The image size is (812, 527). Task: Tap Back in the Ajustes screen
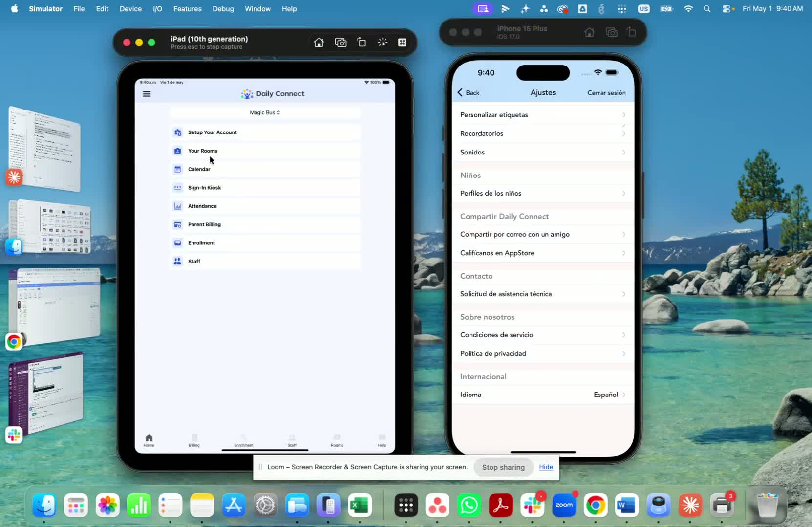[469, 93]
